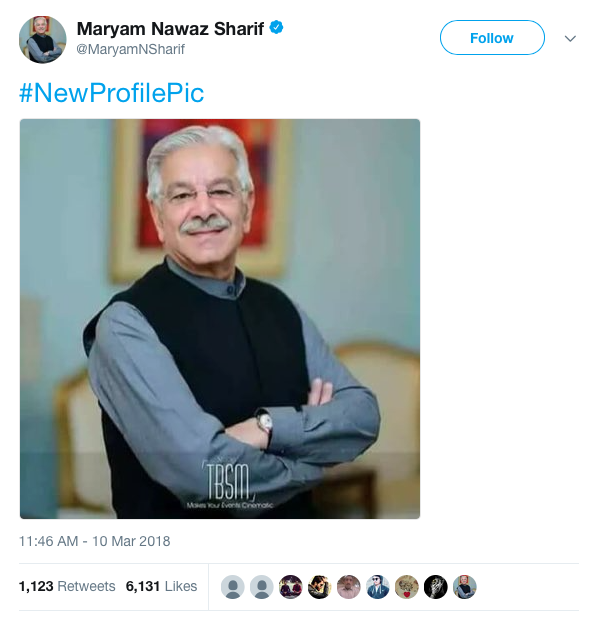View the 1,123 Retweets list

(67, 586)
